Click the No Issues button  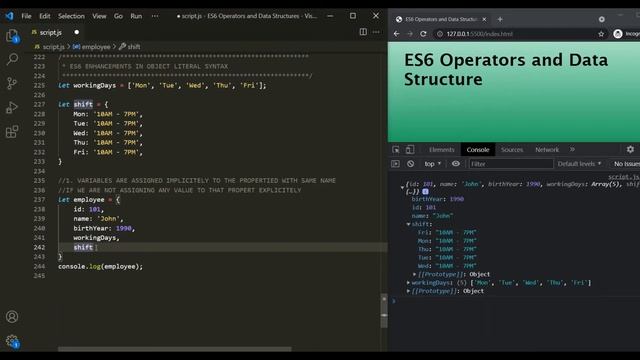pyautogui.click(x=626, y=164)
